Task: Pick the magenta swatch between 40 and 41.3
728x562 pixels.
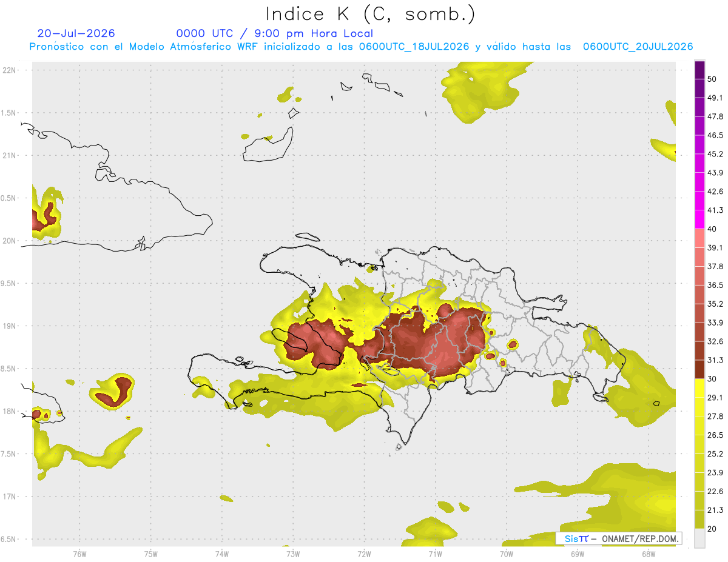Action: [699, 219]
